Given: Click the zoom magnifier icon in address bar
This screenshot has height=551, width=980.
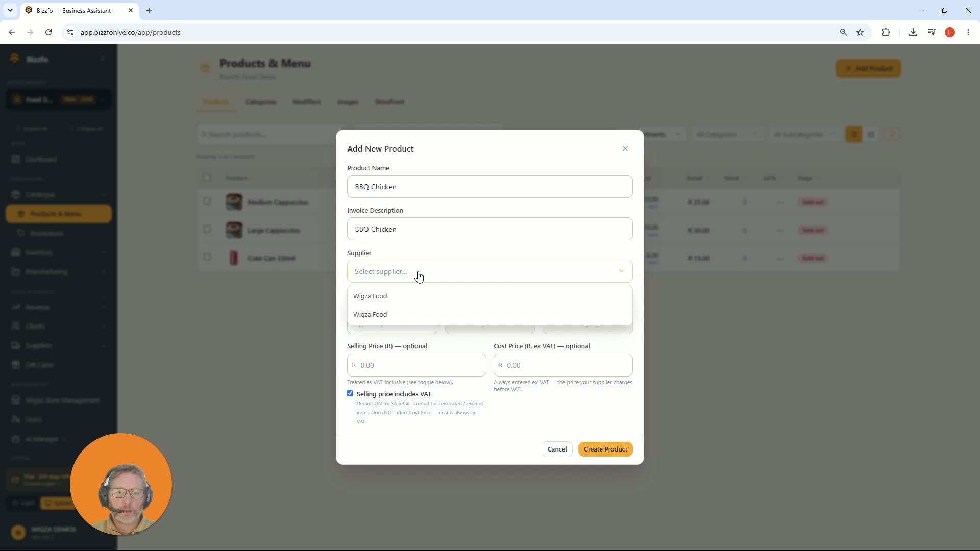Looking at the screenshot, I should 843,32.
